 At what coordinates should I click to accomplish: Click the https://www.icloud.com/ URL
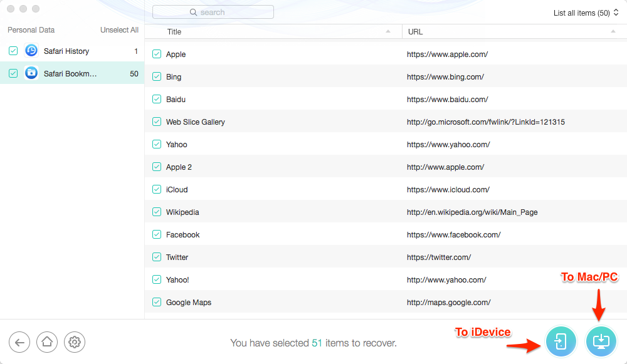coord(448,190)
